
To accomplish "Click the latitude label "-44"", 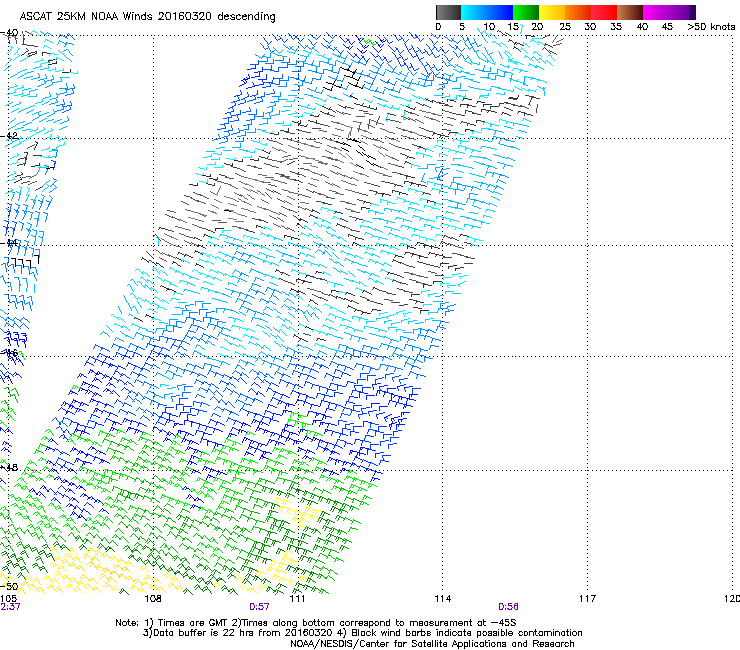I will (9, 243).
